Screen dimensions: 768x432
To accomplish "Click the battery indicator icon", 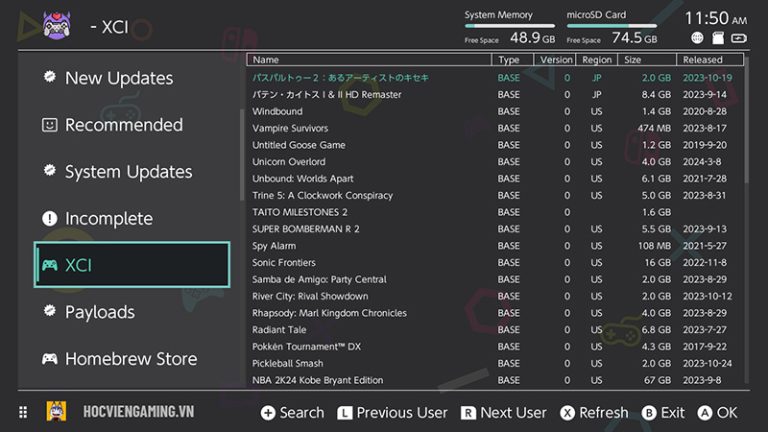I will pos(739,38).
